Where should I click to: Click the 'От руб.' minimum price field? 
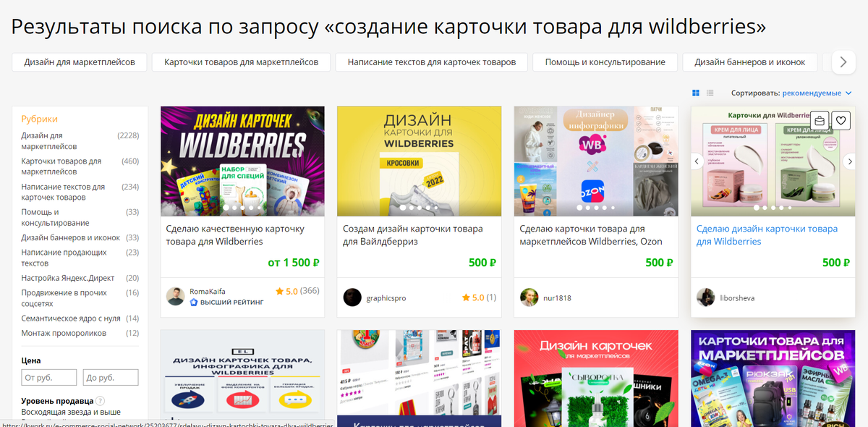pos(49,377)
